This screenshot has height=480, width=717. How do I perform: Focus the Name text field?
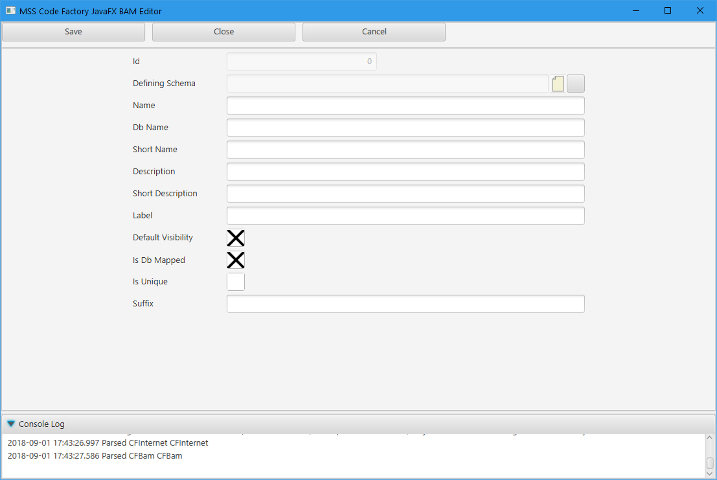405,106
